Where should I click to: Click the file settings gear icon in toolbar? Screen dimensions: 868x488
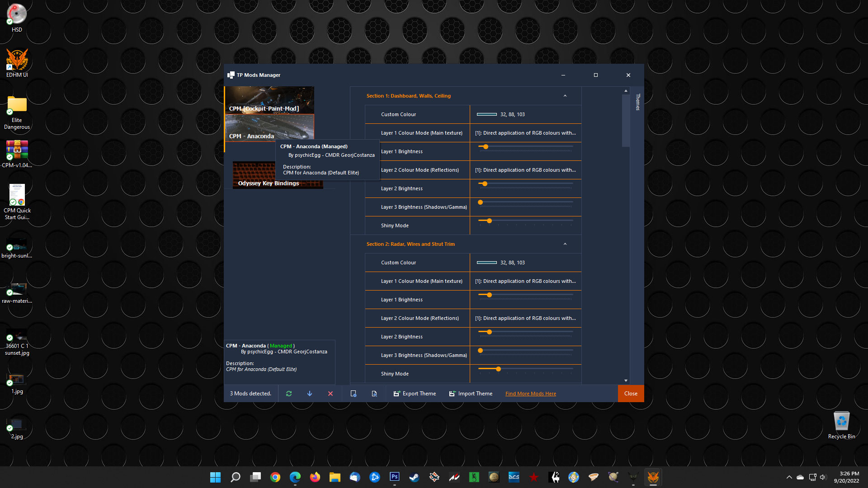[x=354, y=394]
